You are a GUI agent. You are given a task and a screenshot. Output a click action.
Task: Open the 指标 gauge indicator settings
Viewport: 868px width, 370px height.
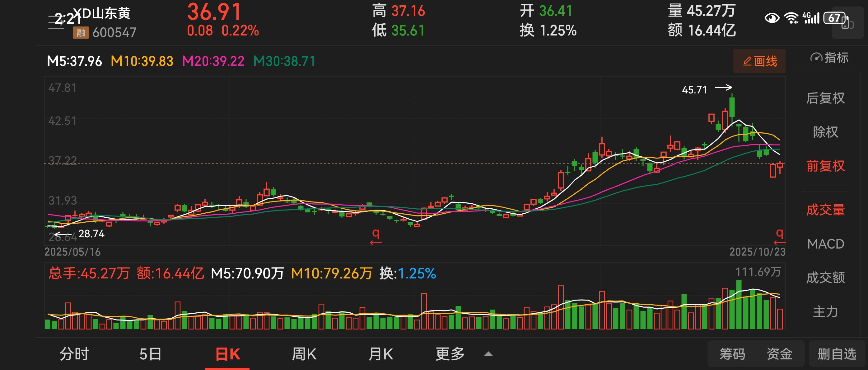[x=829, y=58]
